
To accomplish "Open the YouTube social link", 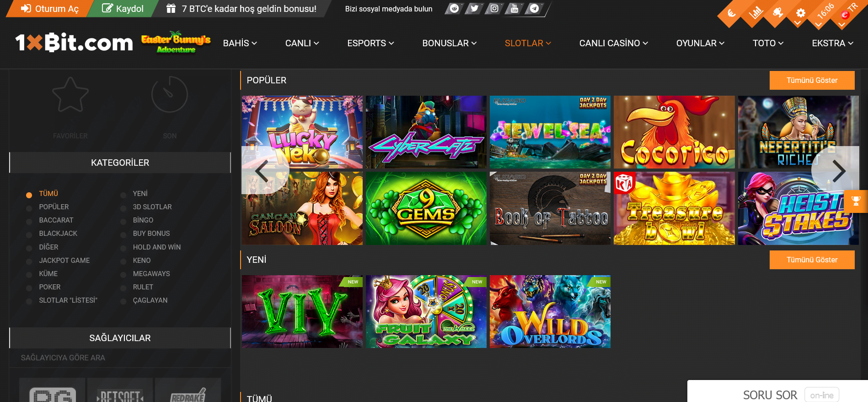I will point(514,9).
